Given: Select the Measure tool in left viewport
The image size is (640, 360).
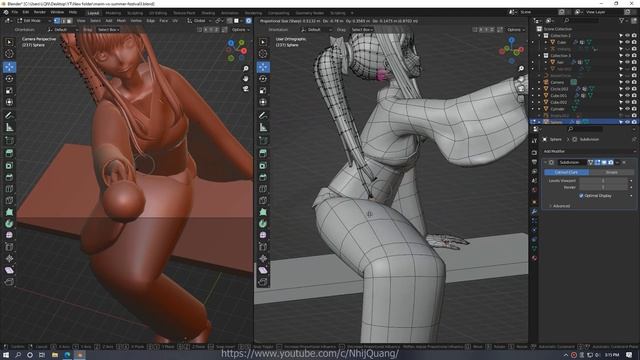Looking at the screenshot, I should coord(9,128).
